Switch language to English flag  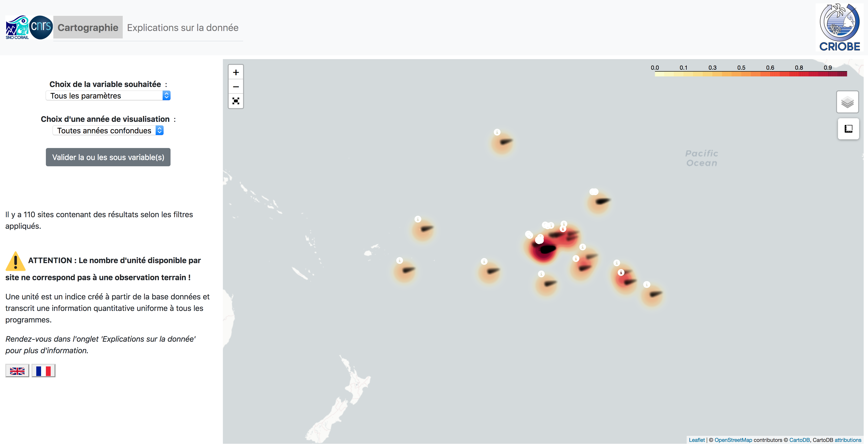pos(17,371)
